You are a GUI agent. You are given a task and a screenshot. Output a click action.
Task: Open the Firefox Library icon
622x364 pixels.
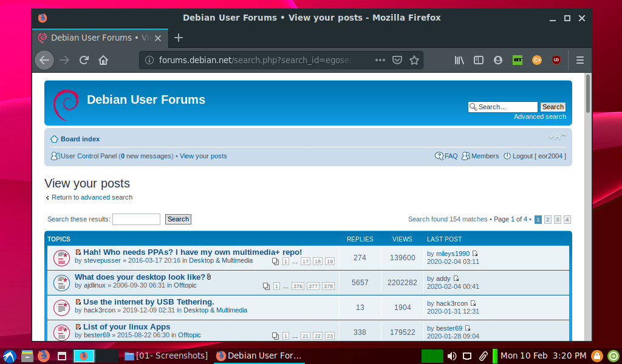pos(459,60)
